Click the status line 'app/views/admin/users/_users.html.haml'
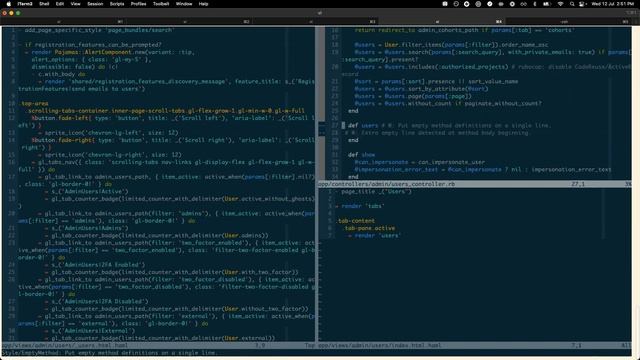This screenshot has width=640, height=360. [x=158, y=345]
